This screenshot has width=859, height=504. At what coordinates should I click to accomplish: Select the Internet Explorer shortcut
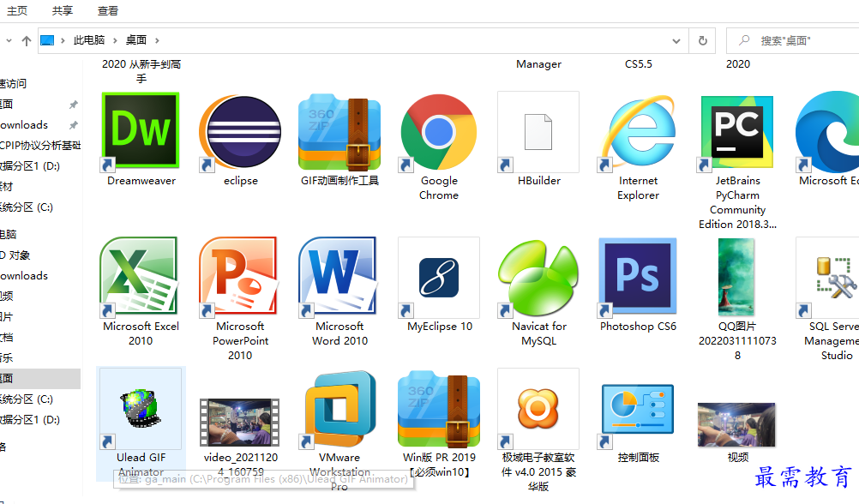tap(638, 132)
